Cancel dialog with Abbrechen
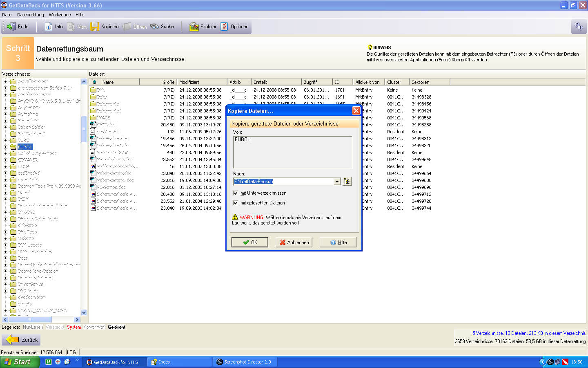The image size is (588, 368). pos(294,242)
